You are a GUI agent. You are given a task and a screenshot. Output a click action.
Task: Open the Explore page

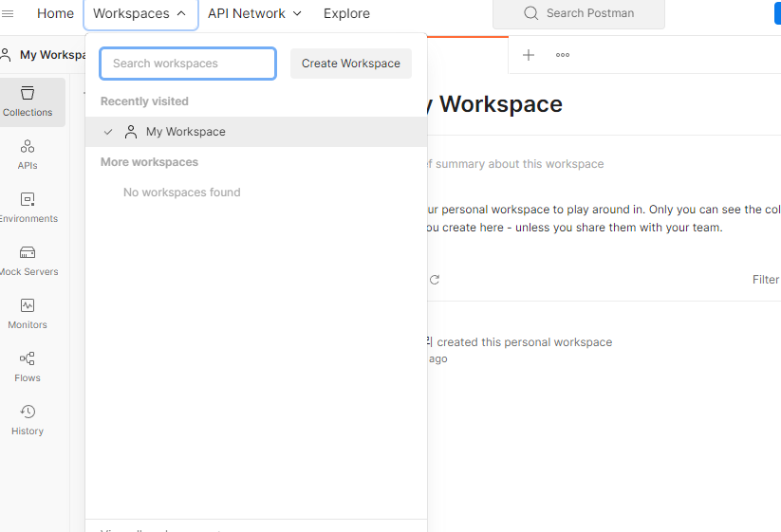pyautogui.click(x=346, y=13)
